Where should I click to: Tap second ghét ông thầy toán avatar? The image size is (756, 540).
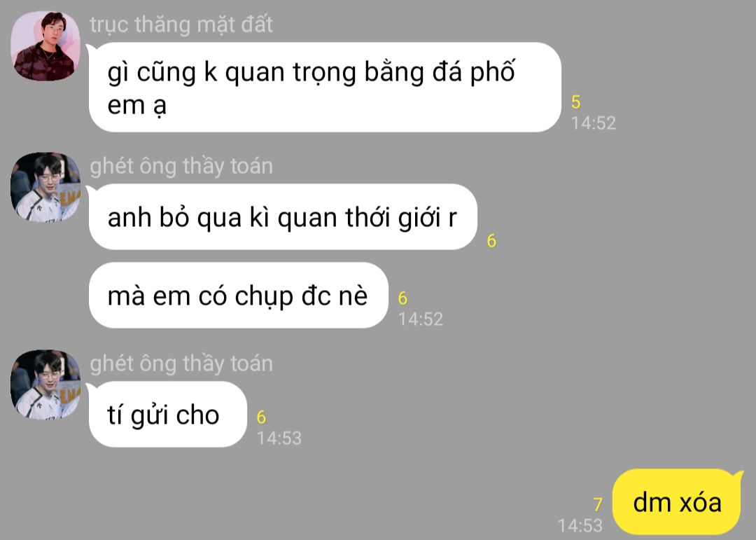coord(45,385)
